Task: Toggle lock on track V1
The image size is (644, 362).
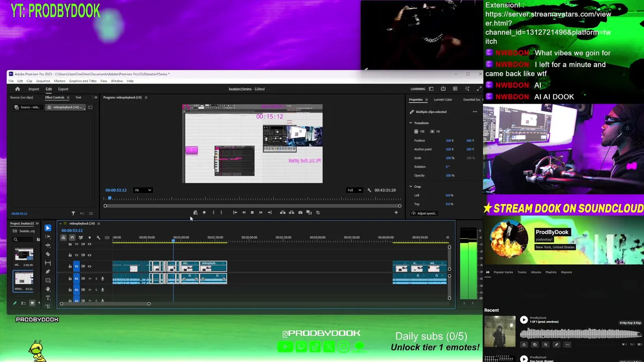Action: click(x=70, y=266)
